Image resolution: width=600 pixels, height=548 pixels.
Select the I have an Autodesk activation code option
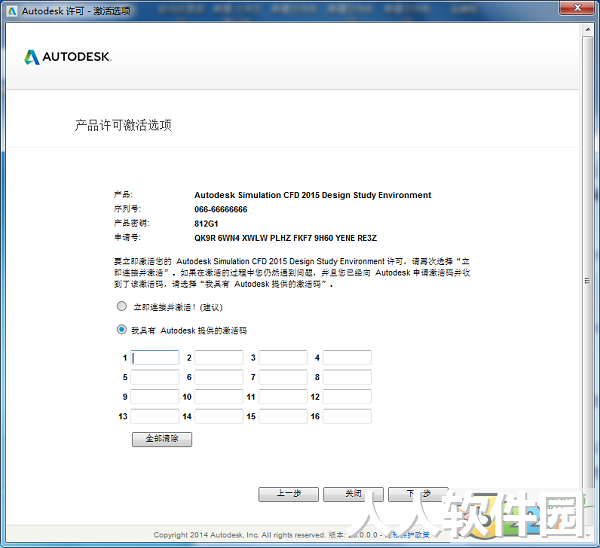click(x=122, y=329)
